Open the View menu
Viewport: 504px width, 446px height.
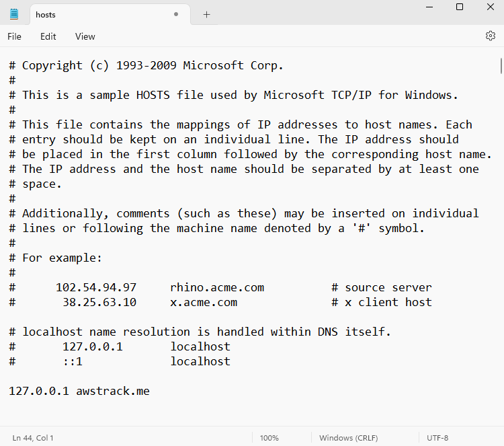coord(85,36)
